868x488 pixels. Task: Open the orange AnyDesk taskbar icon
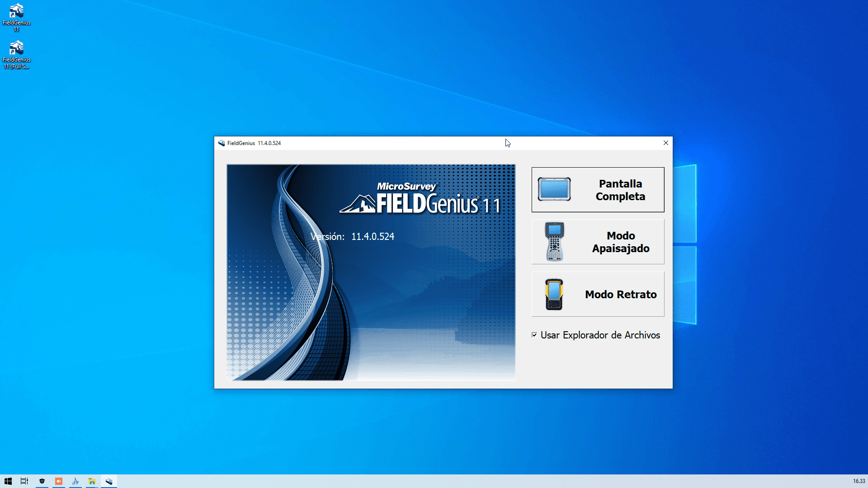click(x=59, y=481)
